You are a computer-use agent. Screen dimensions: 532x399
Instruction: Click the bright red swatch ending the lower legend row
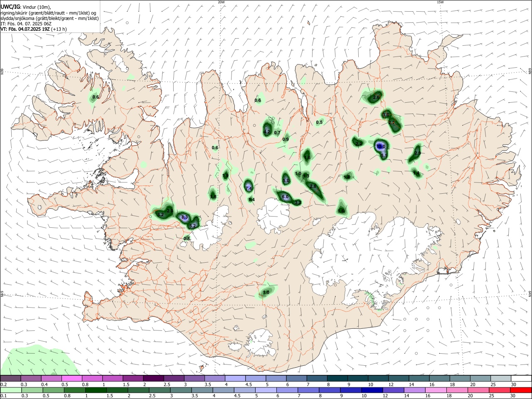coord(521,390)
